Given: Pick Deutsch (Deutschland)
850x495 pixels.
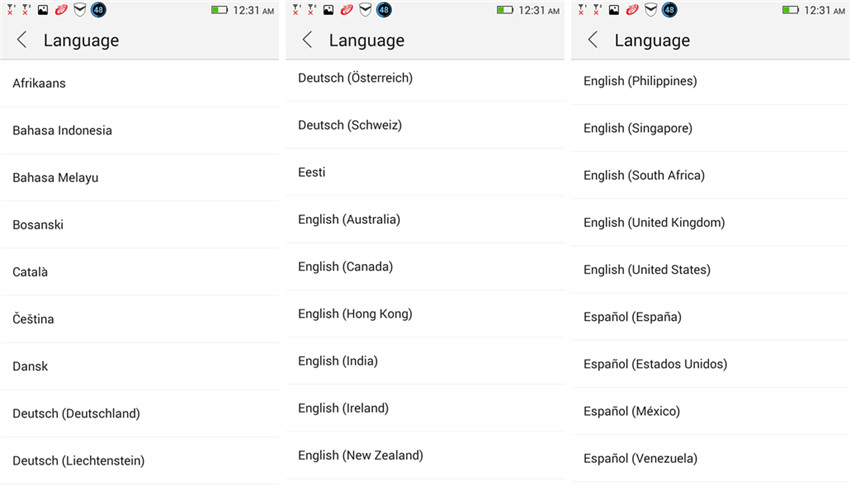Looking at the screenshot, I should 76,413.
